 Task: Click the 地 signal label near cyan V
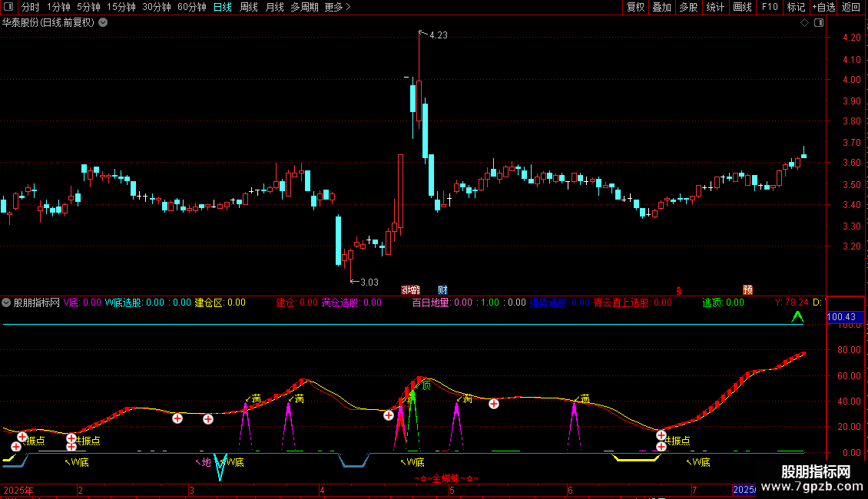(x=206, y=462)
